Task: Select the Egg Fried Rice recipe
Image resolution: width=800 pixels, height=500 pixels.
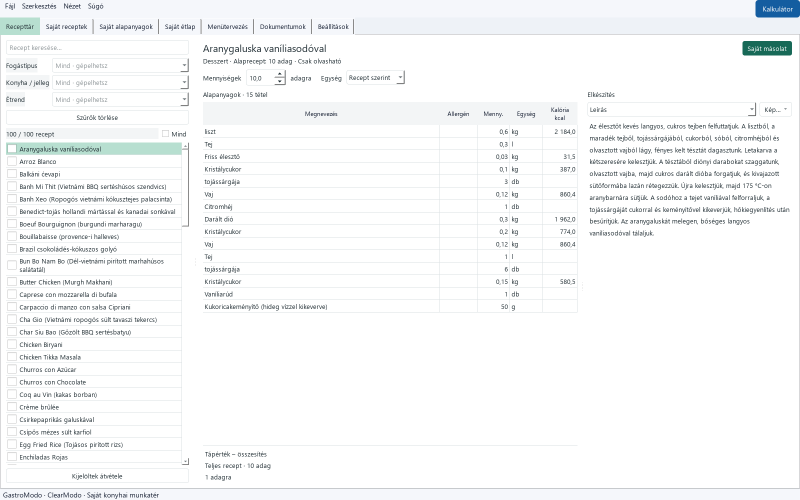Action: click(94, 444)
